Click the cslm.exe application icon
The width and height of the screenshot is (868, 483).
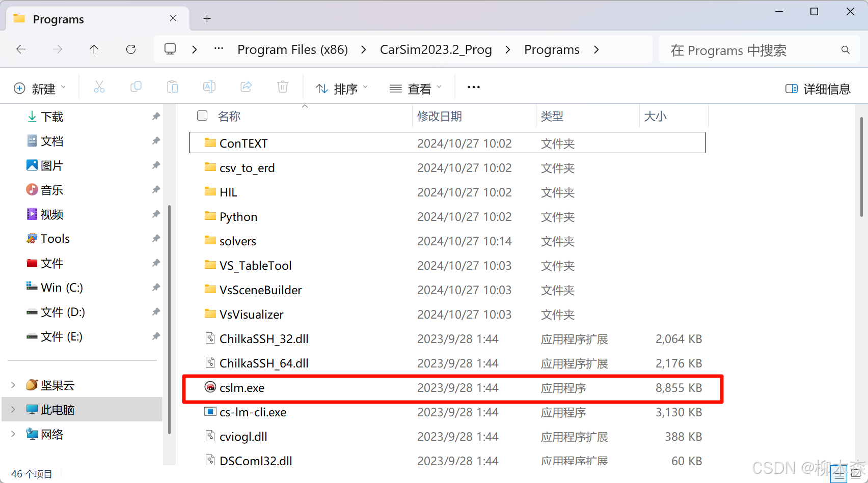tap(210, 387)
